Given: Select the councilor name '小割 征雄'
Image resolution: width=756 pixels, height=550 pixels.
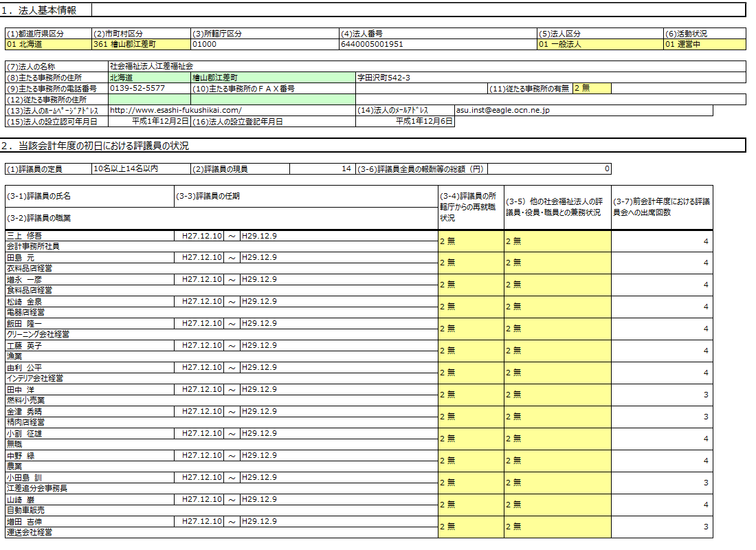Looking at the screenshot, I should coord(89,434).
